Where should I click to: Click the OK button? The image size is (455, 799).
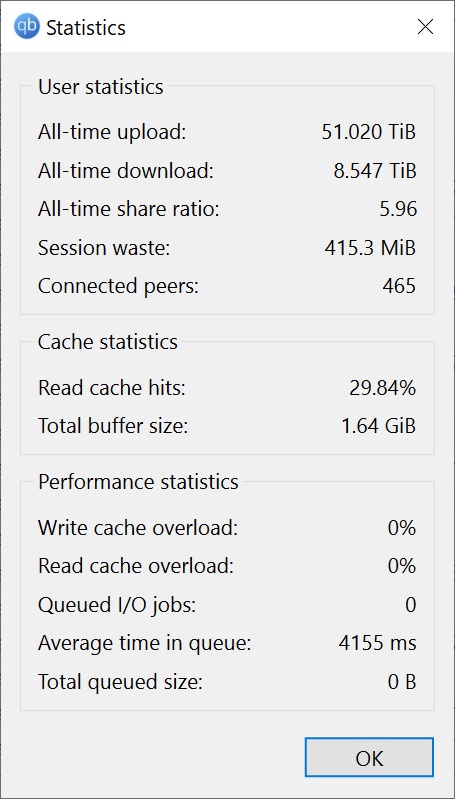pos(369,758)
